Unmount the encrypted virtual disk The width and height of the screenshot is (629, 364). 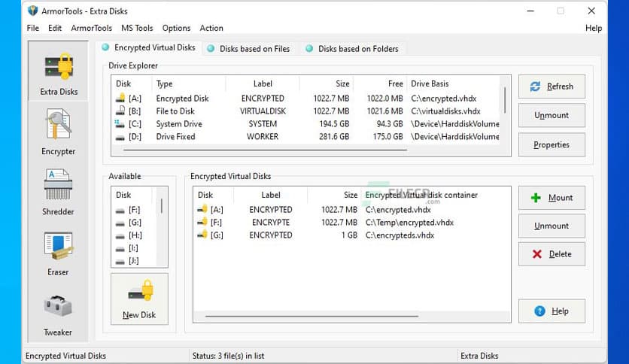click(552, 226)
